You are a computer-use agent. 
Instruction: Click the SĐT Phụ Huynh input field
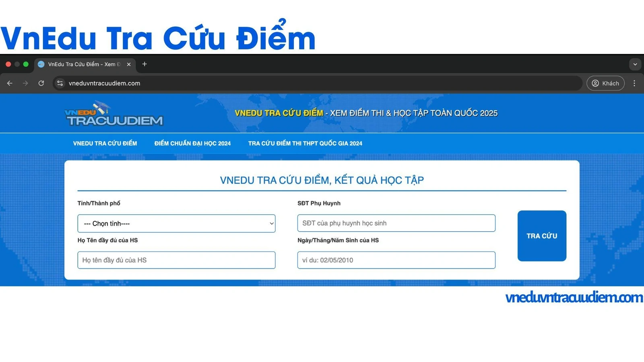[x=396, y=223]
